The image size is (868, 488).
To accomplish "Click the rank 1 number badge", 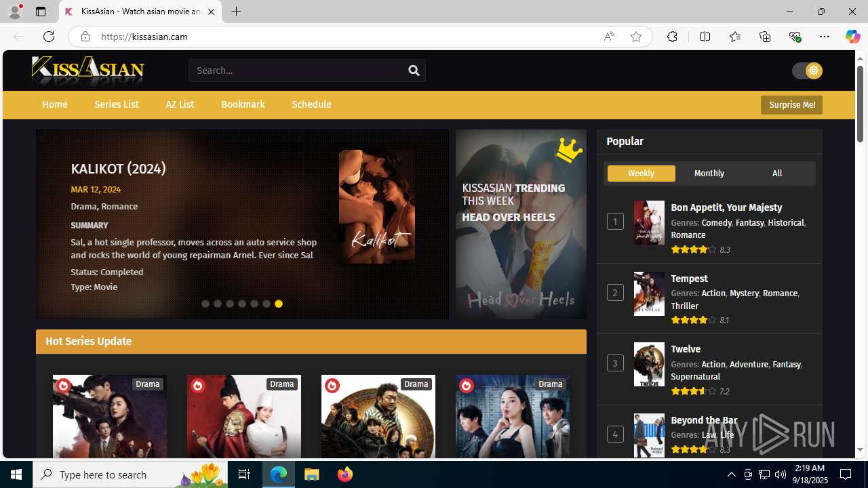I will [x=615, y=222].
